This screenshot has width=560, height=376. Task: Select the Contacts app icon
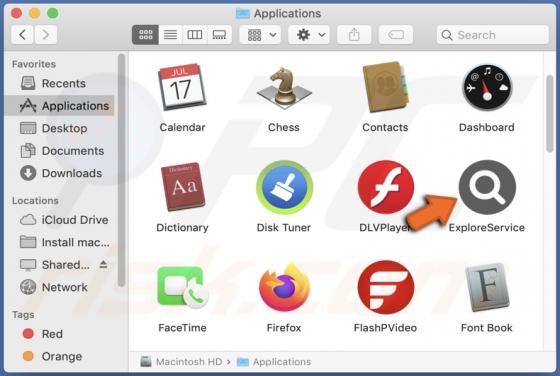click(385, 87)
